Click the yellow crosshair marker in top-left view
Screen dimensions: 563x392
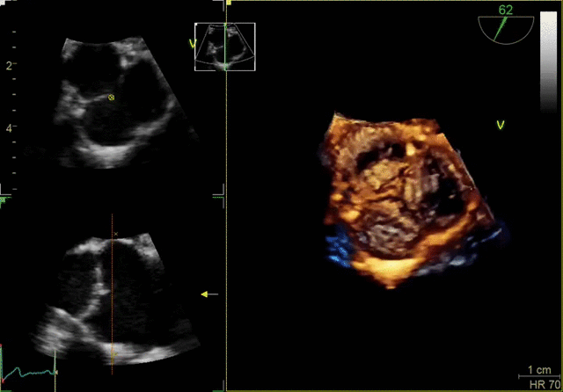click(x=111, y=98)
